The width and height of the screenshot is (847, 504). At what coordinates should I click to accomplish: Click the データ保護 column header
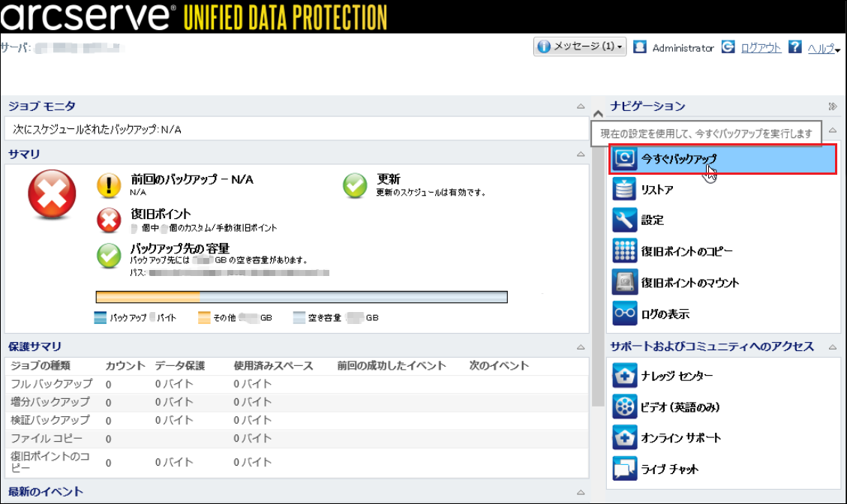[180, 366]
